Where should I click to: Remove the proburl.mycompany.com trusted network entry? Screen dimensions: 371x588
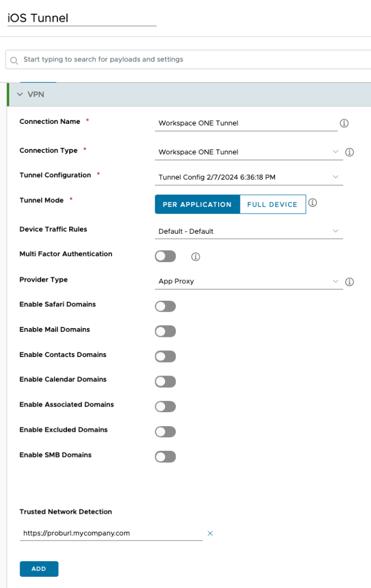point(210,533)
